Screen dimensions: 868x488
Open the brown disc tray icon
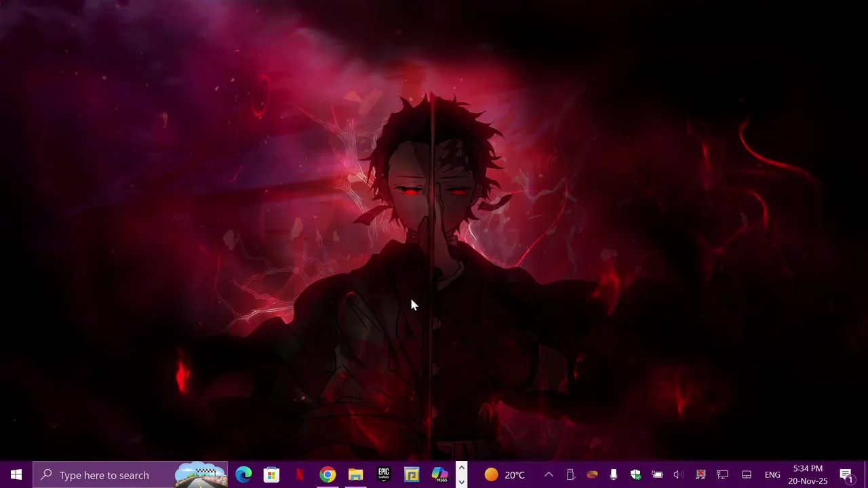coord(592,475)
